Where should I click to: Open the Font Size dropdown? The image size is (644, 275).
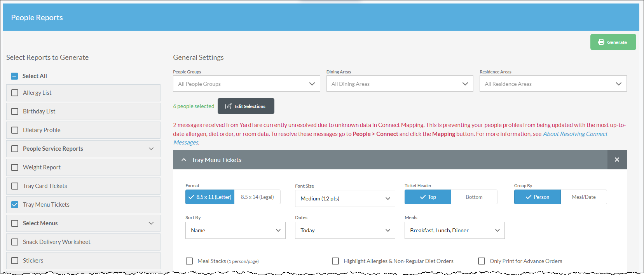tap(345, 198)
